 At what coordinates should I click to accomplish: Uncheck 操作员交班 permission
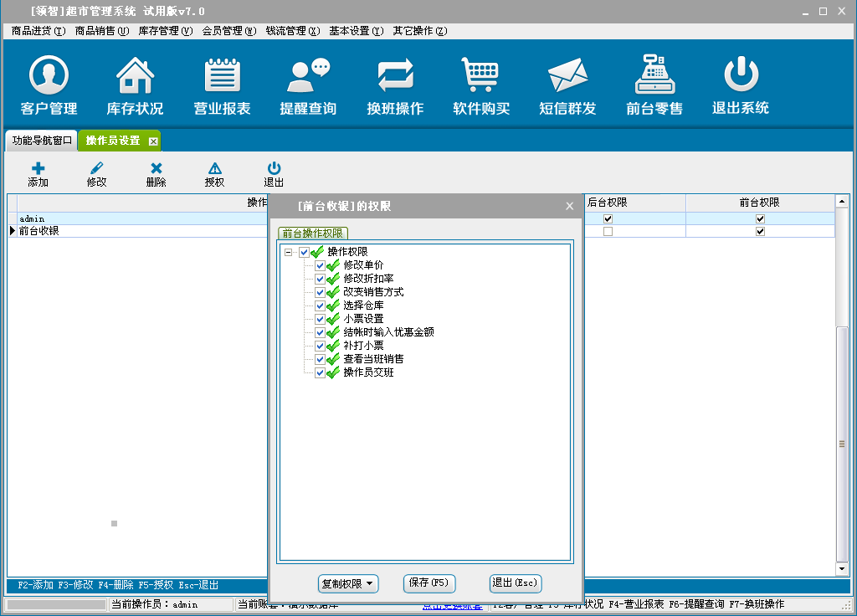coord(321,372)
